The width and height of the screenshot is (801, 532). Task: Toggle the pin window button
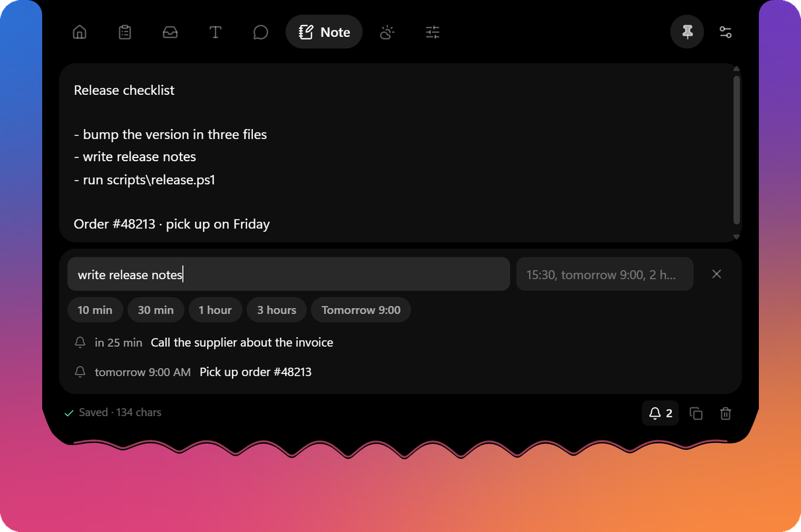[x=687, y=32]
